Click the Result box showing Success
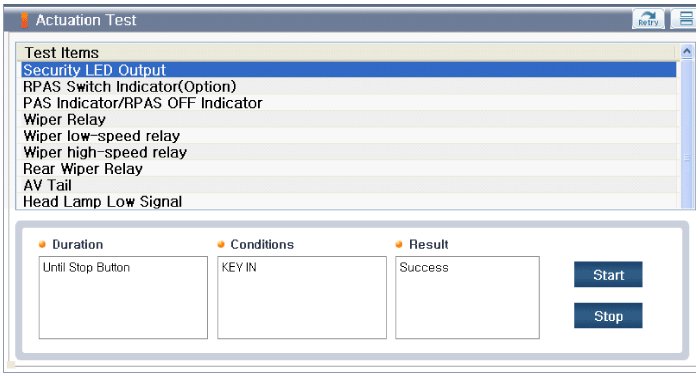 click(467, 297)
